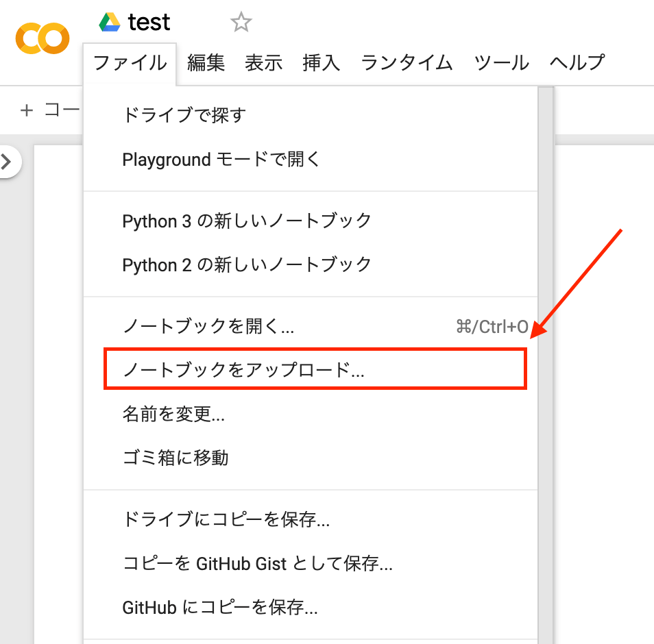Select ノートブックを開く... entry
This screenshot has height=644, width=654.
(x=311, y=326)
